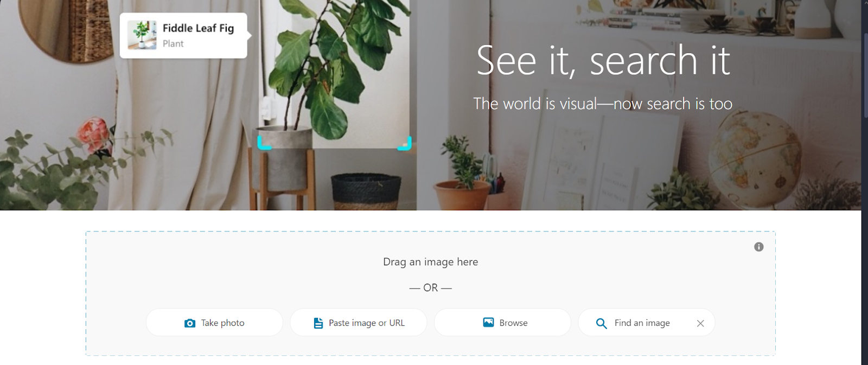Click the Browse button label

point(513,323)
